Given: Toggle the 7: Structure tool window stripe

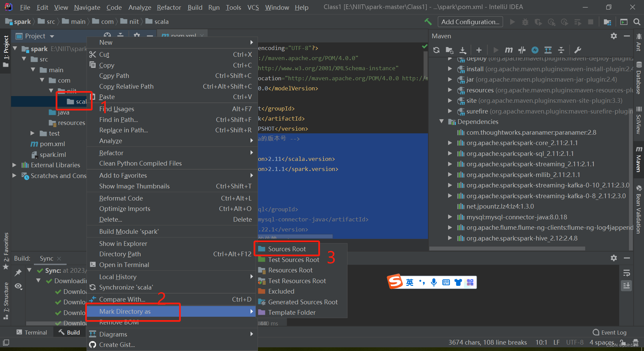Looking at the screenshot, I should coord(6,301).
